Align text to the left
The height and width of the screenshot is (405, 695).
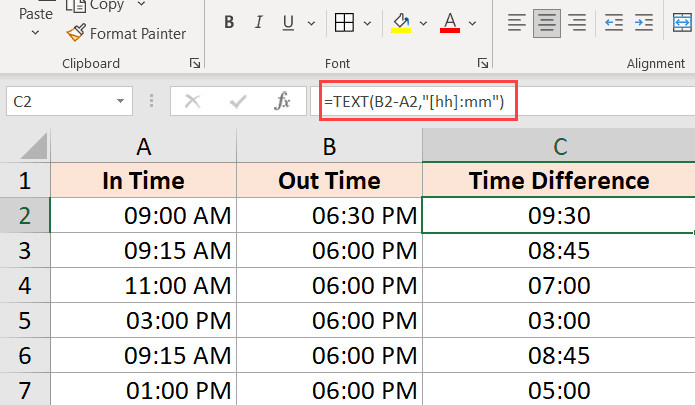click(x=516, y=22)
